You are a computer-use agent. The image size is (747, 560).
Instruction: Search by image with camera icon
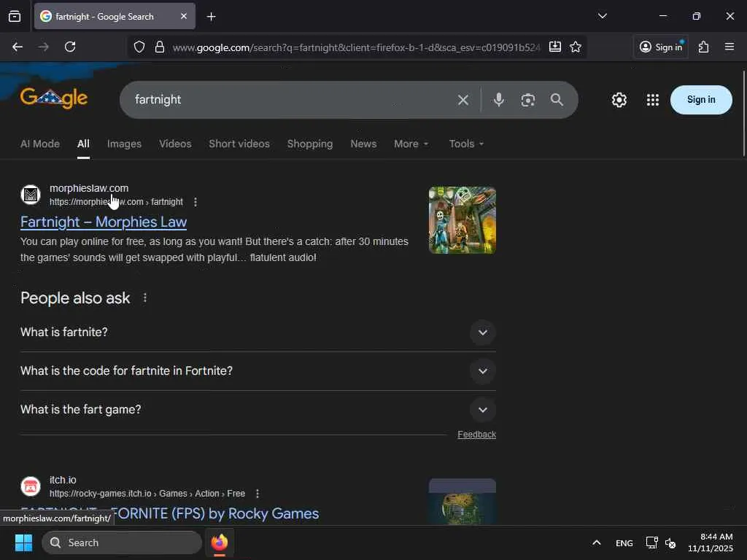[528, 100]
